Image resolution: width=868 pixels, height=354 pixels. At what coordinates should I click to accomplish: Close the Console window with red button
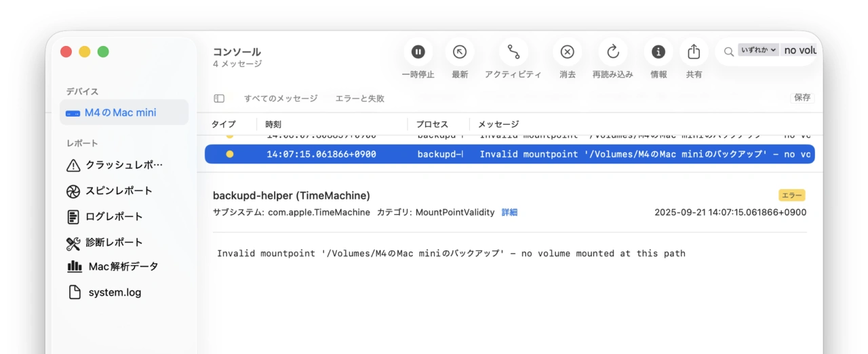coord(66,52)
